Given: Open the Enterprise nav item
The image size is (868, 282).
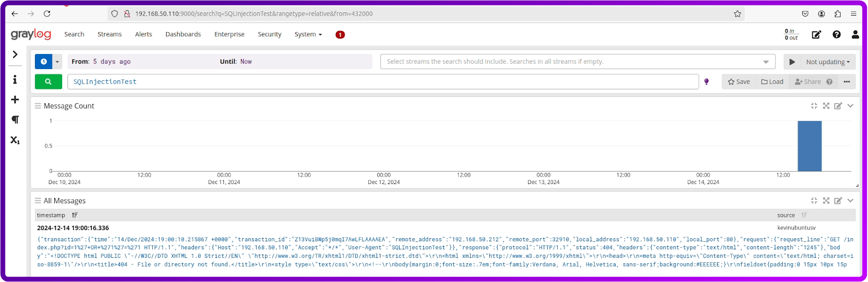Looking at the screenshot, I should pyautogui.click(x=229, y=34).
